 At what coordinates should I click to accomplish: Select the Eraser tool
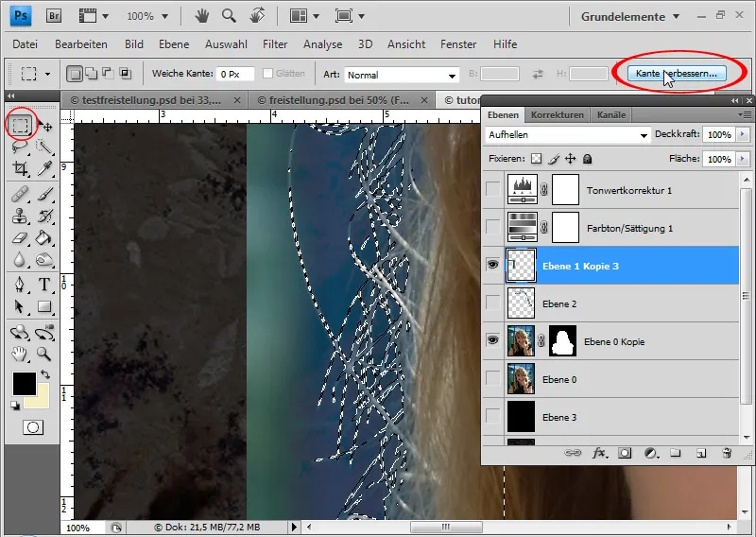(20, 237)
